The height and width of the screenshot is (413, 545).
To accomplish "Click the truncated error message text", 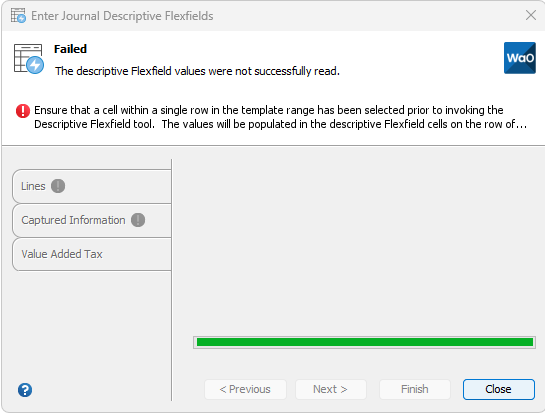I will [280, 117].
